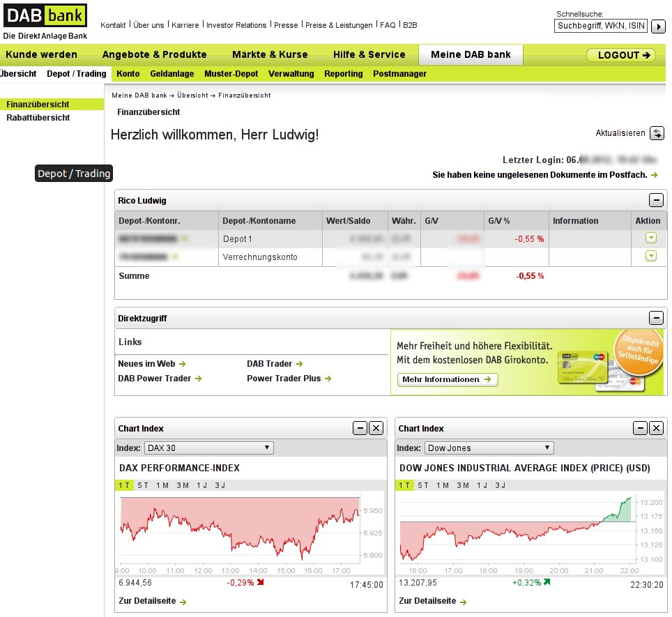This screenshot has width=672, height=617.
Task: Open the Märkte & Kurse menu
Action: click(270, 54)
